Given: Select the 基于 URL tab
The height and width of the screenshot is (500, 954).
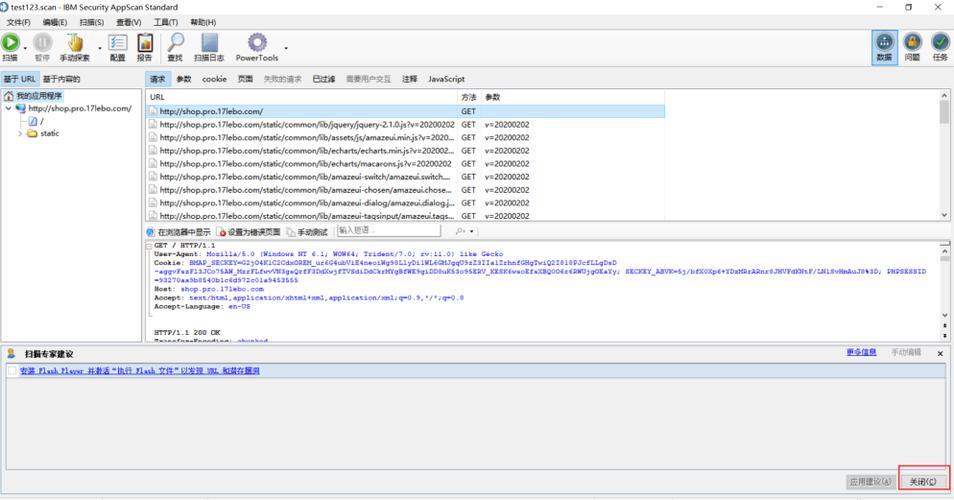Looking at the screenshot, I should tap(19, 79).
